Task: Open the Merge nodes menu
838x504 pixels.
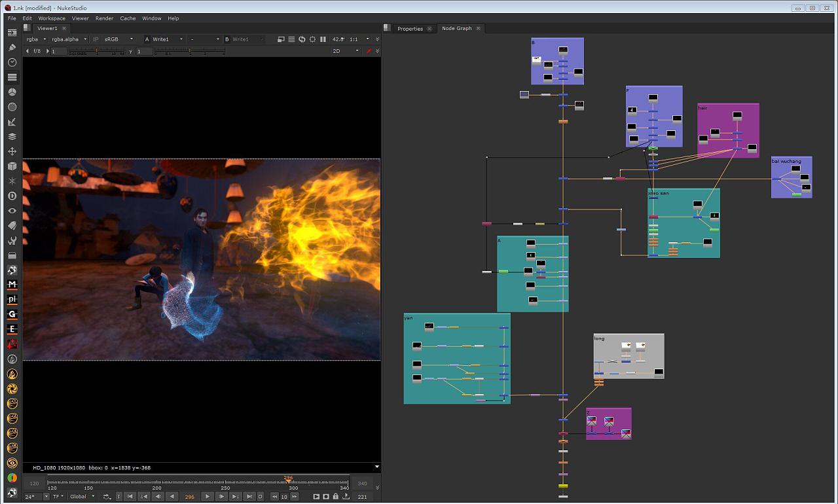Action: coord(12,137)
